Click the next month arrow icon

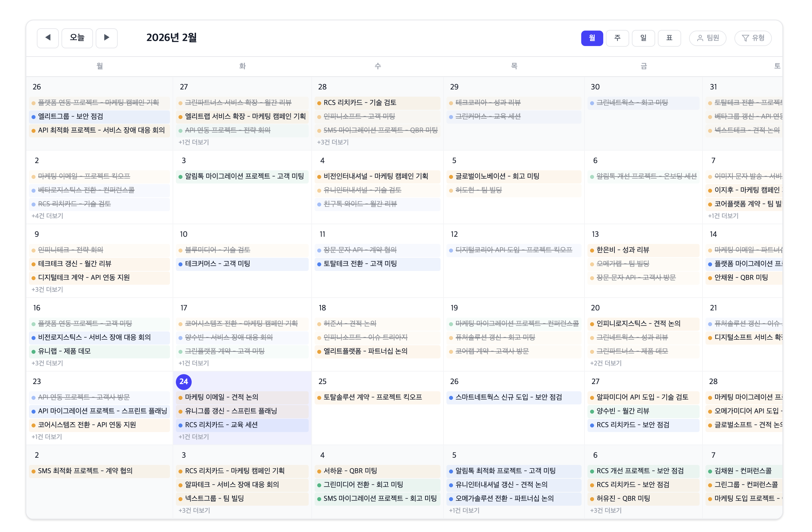coord(107,38)
